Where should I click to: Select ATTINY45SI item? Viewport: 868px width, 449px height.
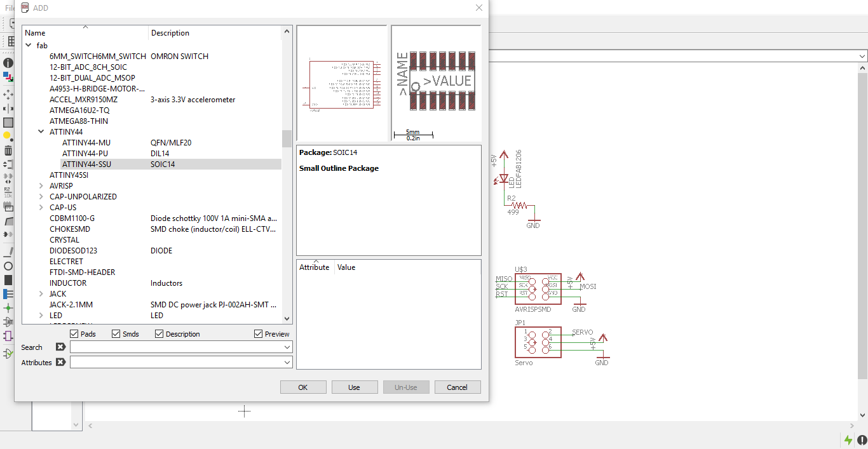tap(69, 175)
